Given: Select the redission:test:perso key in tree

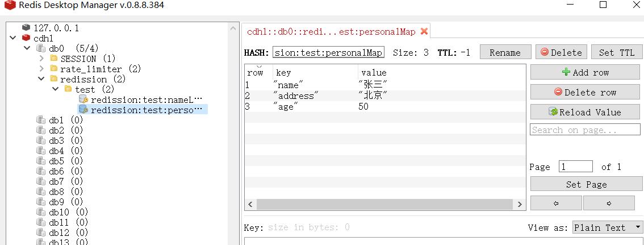Looking at the screenshot, I should pos(146,110).
